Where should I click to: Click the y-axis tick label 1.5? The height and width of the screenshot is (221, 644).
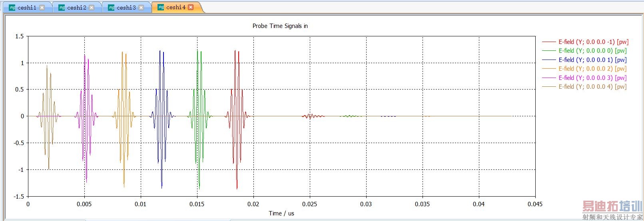pos(20,36)
